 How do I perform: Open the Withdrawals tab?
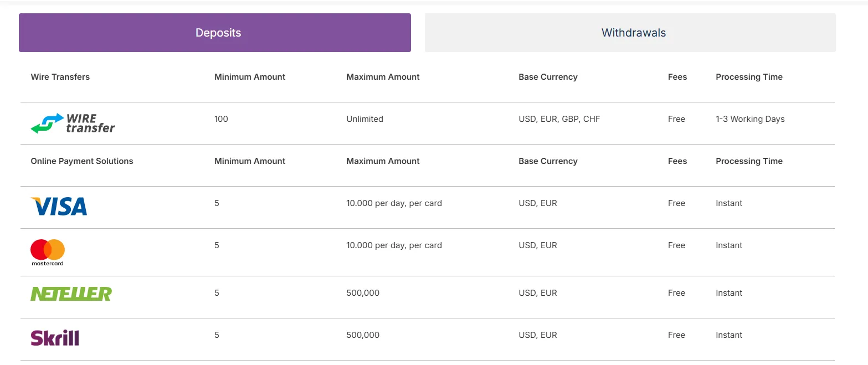coord(630,33)
